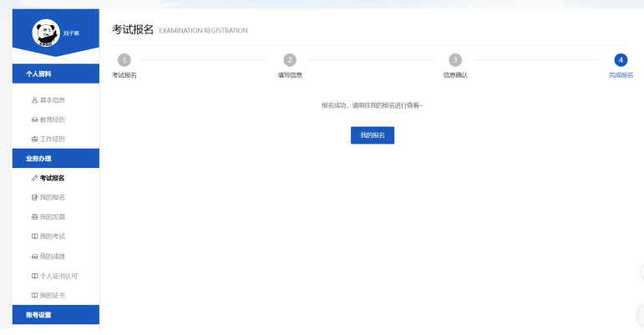The height and width of the screenshot is (335, 644).
Task: Click the 完成报名 step label
Action: click(x=621, y=75)
